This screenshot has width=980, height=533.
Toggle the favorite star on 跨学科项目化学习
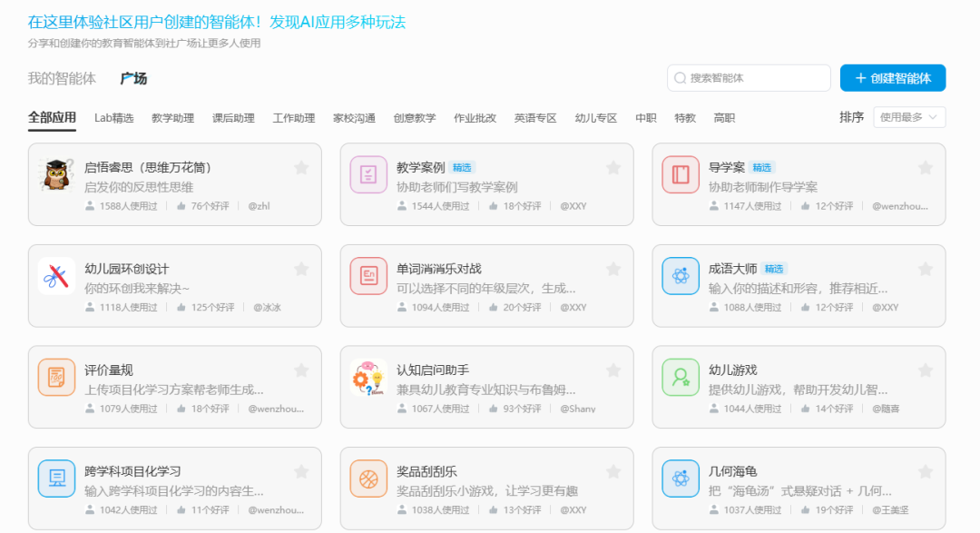point(301,472)
